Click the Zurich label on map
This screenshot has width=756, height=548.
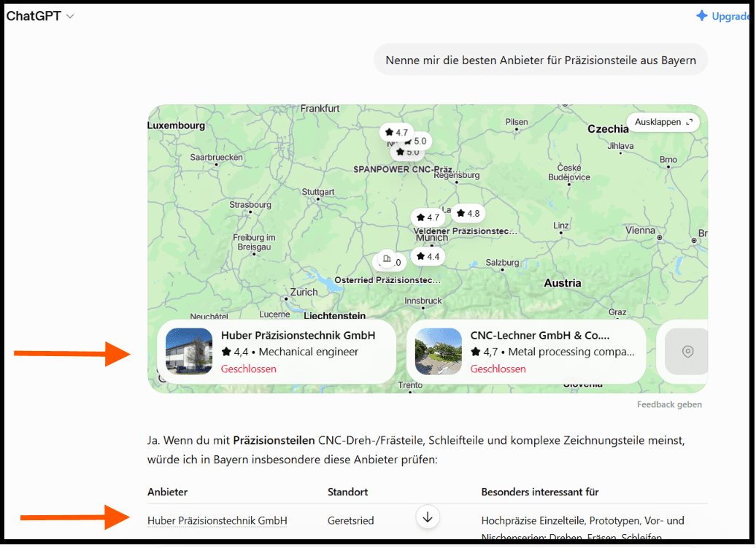point(304,292)
